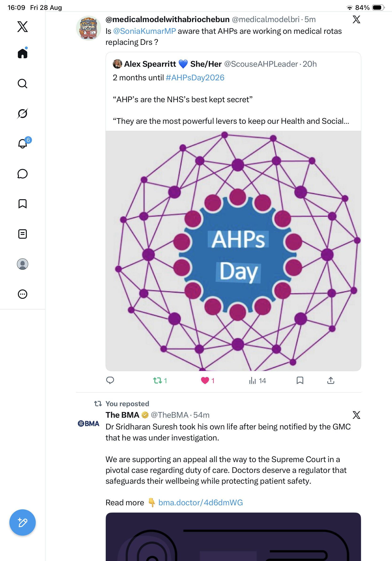This screenshot has height=561, width=392.
Task: Open the bma.doctor/4d6dmWG link
Action: click(201, 503)
